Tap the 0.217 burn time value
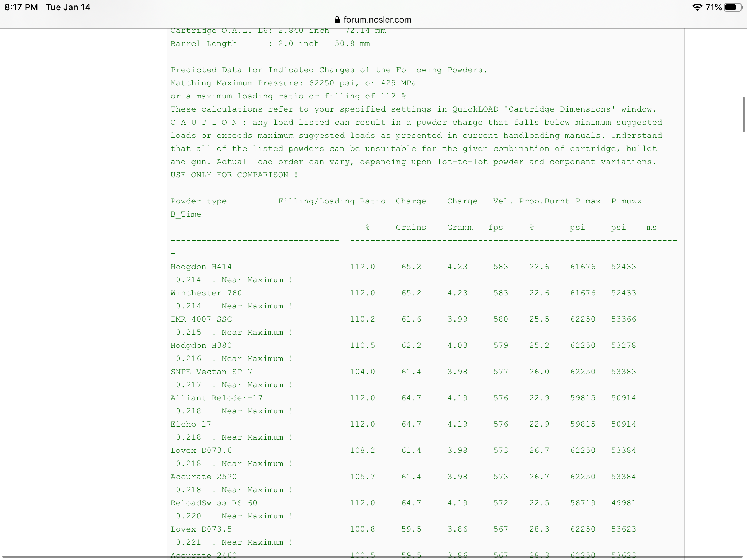Screen dimensions: 747x560 tap(188, 385)
